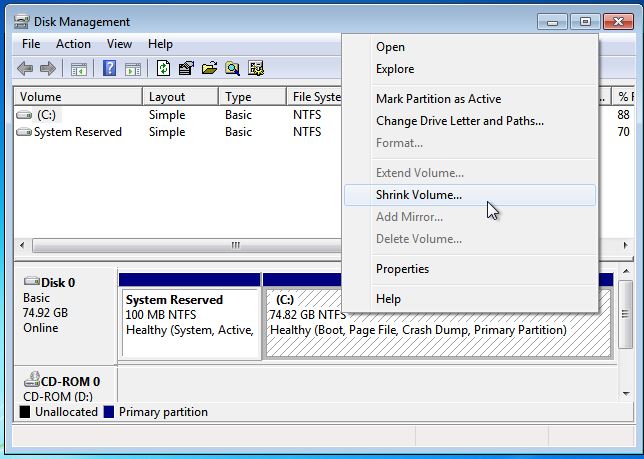The height and width of the screenshot is (459, 644).
Task: Click the CD-ROM (D:) label
Action: 58,397
